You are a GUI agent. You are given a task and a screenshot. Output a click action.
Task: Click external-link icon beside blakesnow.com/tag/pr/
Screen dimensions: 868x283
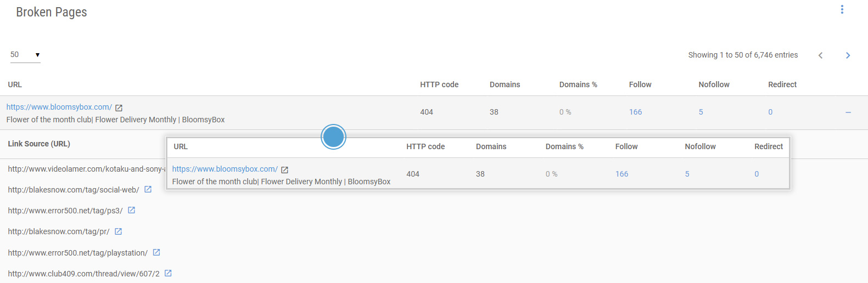118,231
